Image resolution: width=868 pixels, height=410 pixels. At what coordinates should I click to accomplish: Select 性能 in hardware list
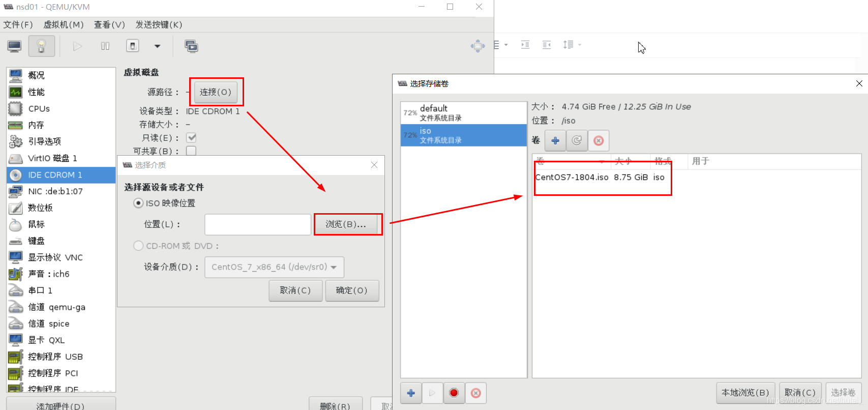[61, 92]
